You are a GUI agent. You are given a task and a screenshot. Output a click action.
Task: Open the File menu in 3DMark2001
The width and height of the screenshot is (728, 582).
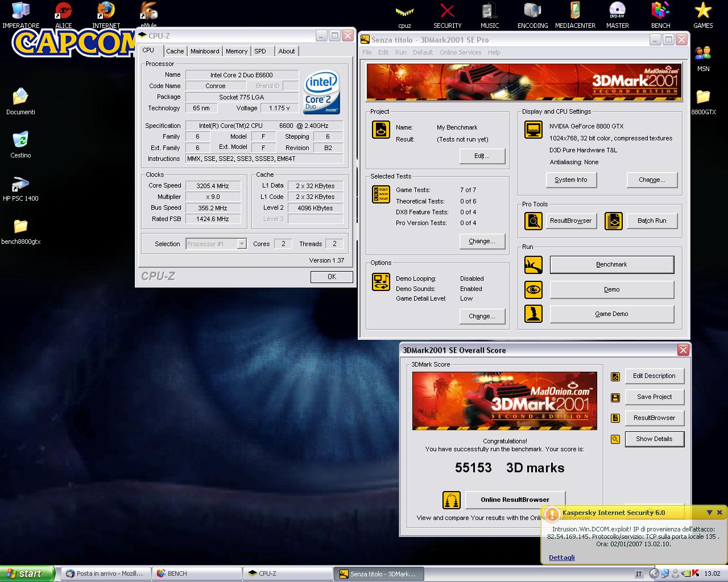tap(367, 52)
